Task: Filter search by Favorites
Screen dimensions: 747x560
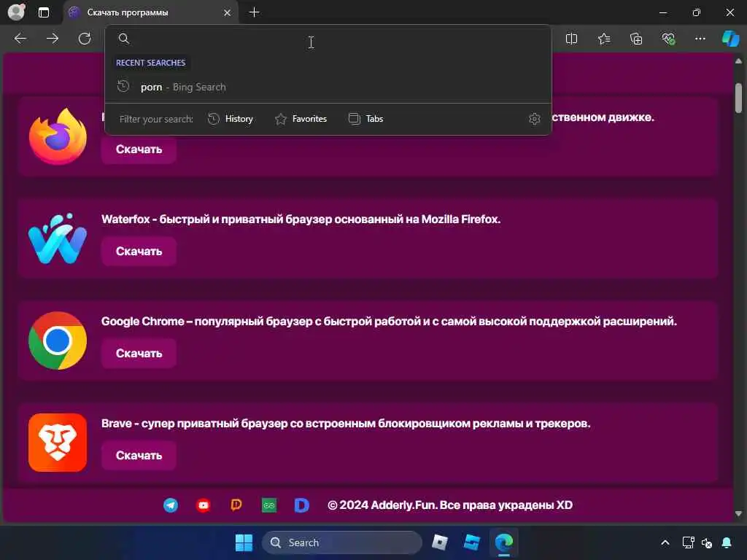Action: click(301, 119)
